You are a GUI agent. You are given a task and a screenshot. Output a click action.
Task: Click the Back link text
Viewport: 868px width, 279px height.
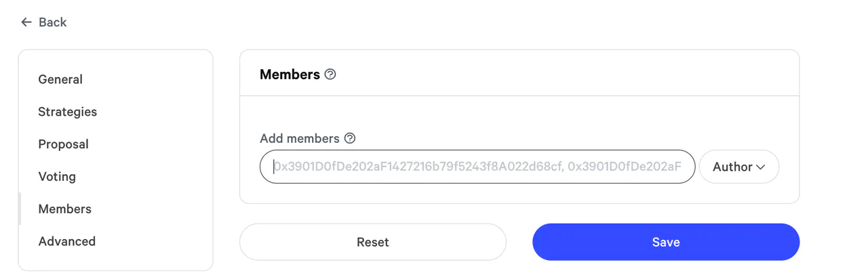[52, 22]
